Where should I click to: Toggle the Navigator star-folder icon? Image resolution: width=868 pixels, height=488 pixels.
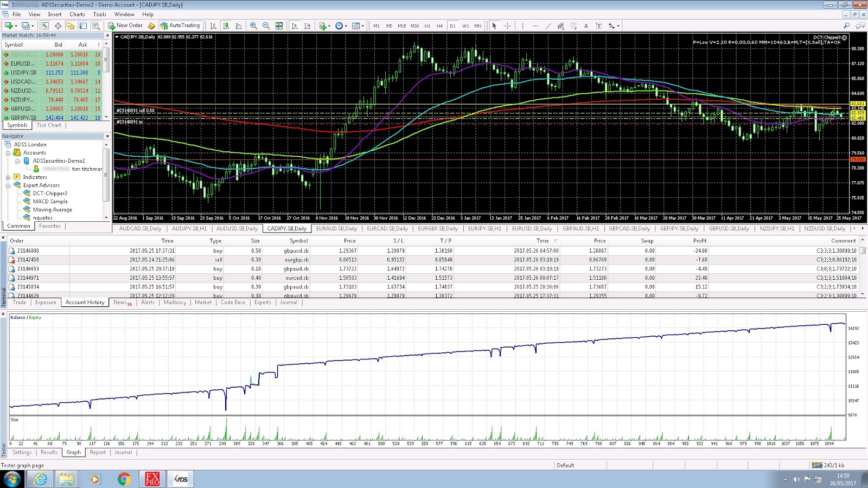(70, 25)
